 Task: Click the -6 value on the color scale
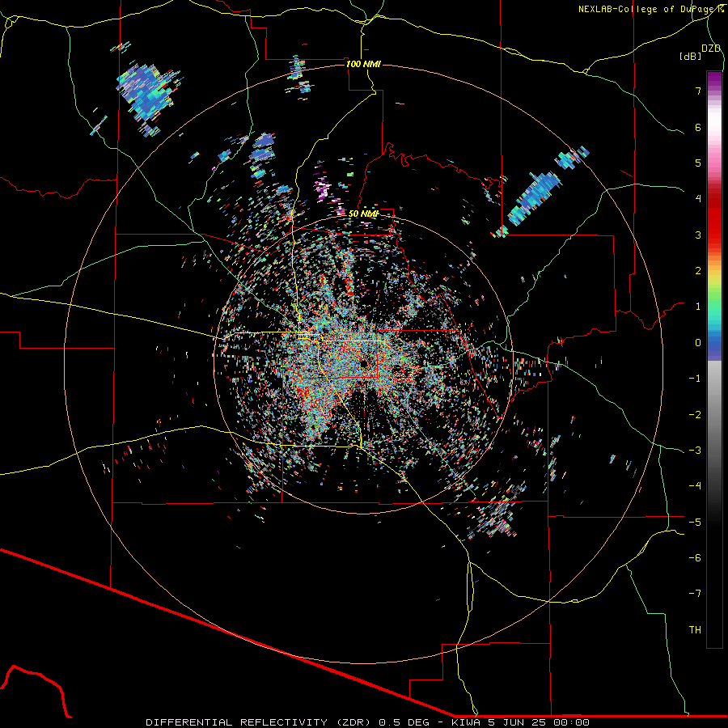695,558
